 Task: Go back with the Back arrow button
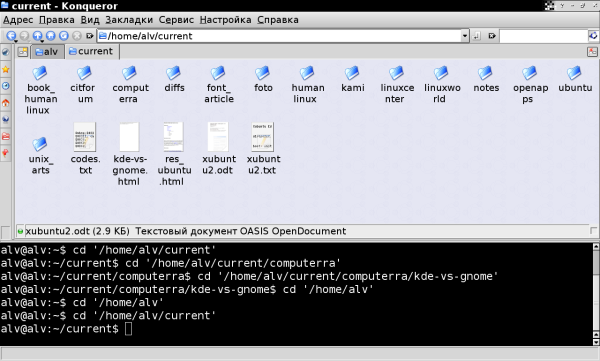coord(11,35)
